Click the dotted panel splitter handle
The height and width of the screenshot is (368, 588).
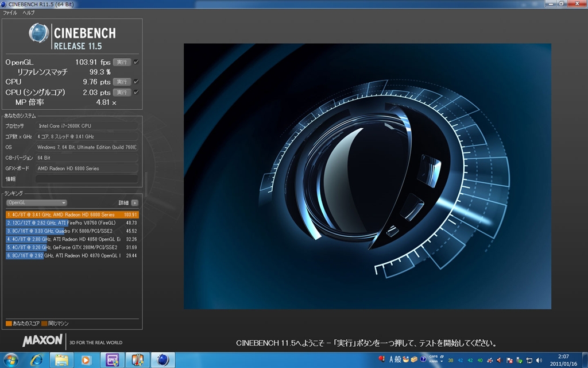146,185
